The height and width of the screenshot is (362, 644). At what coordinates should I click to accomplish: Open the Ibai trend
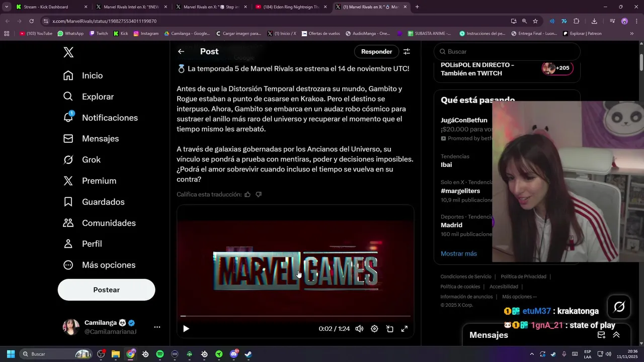point(446,165)
